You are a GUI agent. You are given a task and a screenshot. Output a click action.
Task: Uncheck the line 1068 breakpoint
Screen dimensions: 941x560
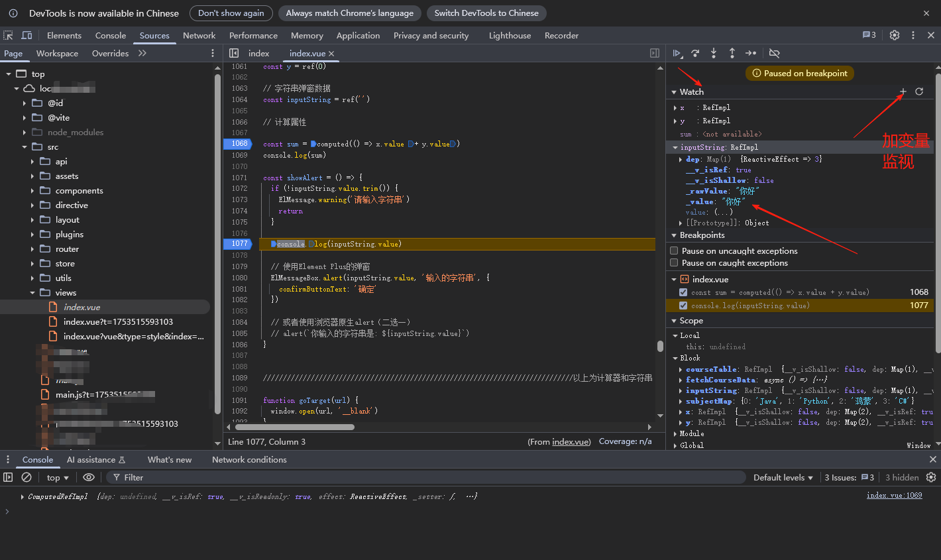[683, 292]
